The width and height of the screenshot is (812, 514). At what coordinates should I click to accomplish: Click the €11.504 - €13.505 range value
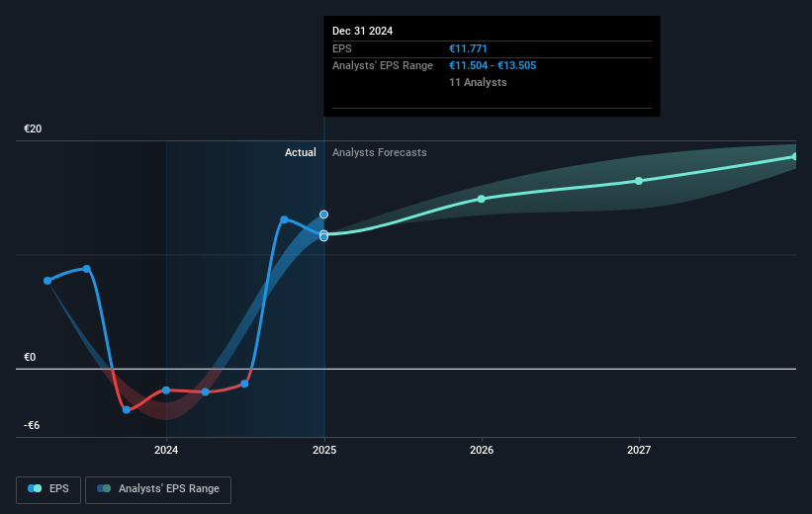[x=493, y=66]
